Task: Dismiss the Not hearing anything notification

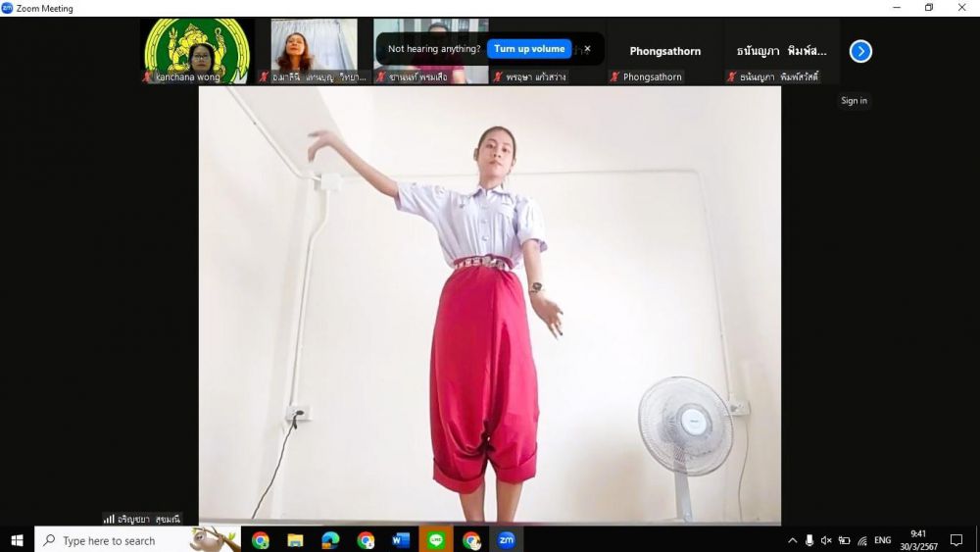Action: (587, 49)
